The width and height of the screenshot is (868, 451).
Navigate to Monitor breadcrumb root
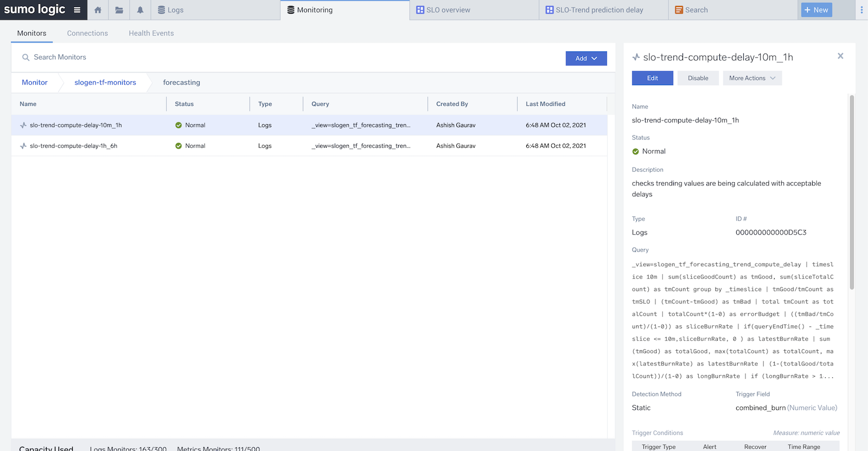(35, 82)
